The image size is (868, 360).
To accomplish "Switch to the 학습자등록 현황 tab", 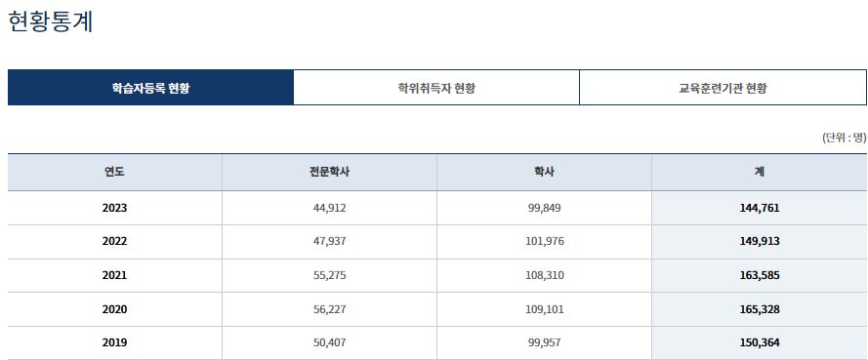I will (x=150, y=88).
